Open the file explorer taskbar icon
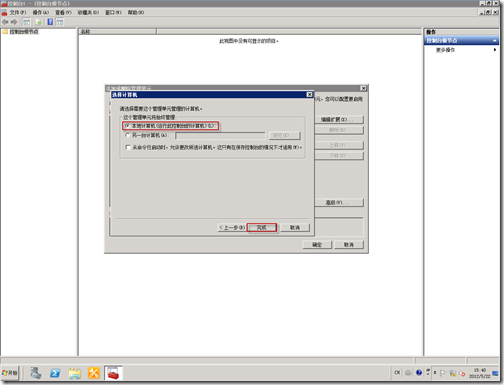Image resolution: width=504 pixels, height=385 pixels. 75,373
